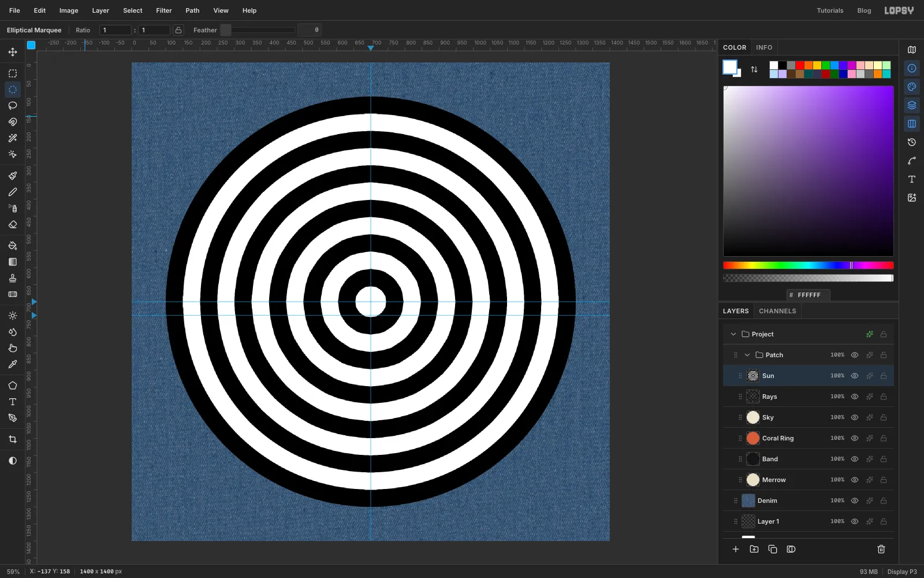Adjust the hue rainbow slider

(808, 265)
